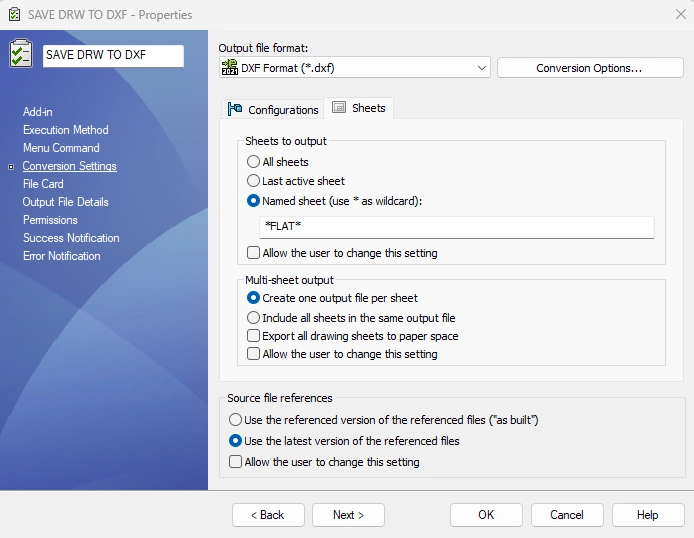Select the Named sheet wildcard option
694x538 pixels.
(253, 201)
